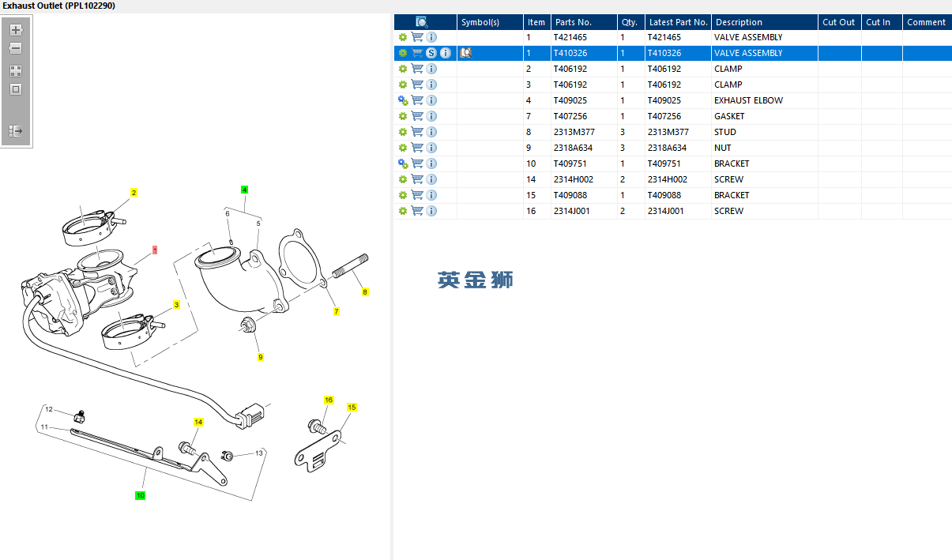Select callout 15 on the diagram
Viewport: 952px width, 560px height.
coord(352,408)
